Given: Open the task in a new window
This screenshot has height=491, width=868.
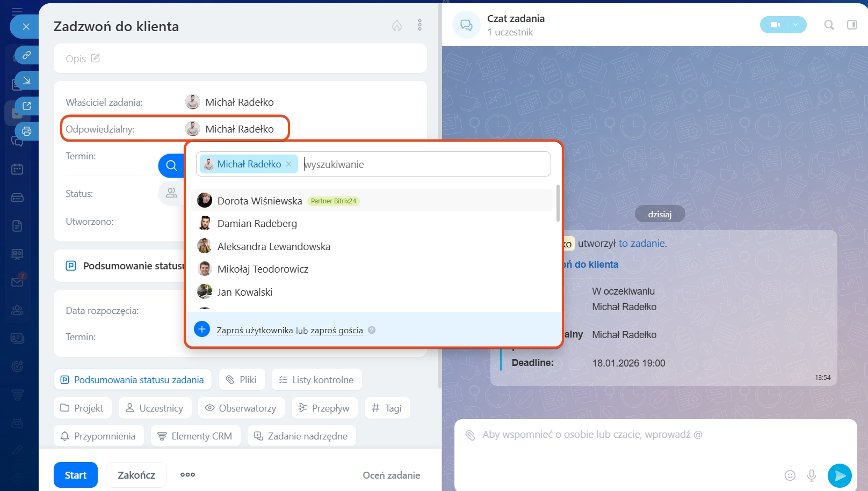Looking at the screenshot, I should pos(27,106).
